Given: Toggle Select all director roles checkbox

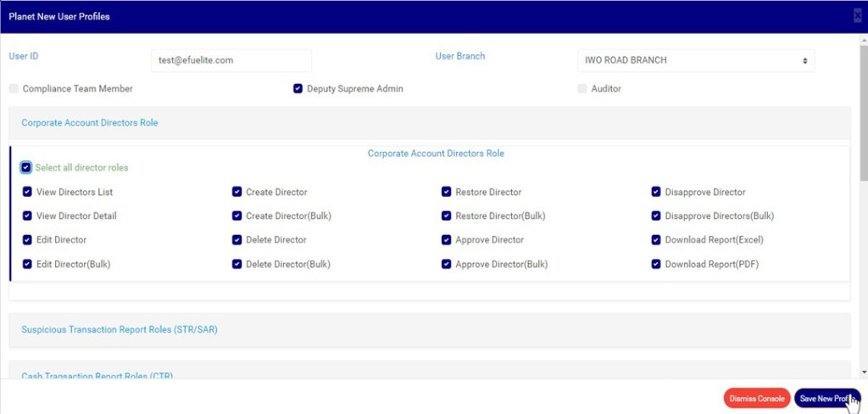Looking at the screenshot, I should 26,168.
